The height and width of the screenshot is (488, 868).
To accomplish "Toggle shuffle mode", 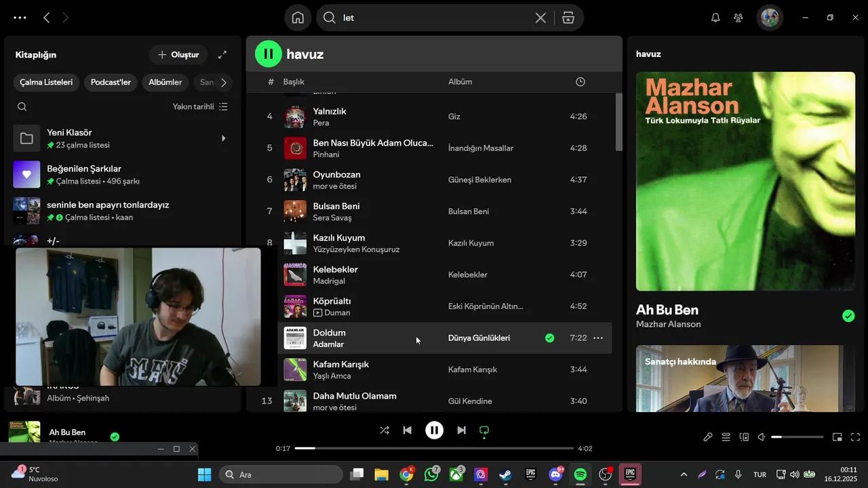I will (384, 430).
